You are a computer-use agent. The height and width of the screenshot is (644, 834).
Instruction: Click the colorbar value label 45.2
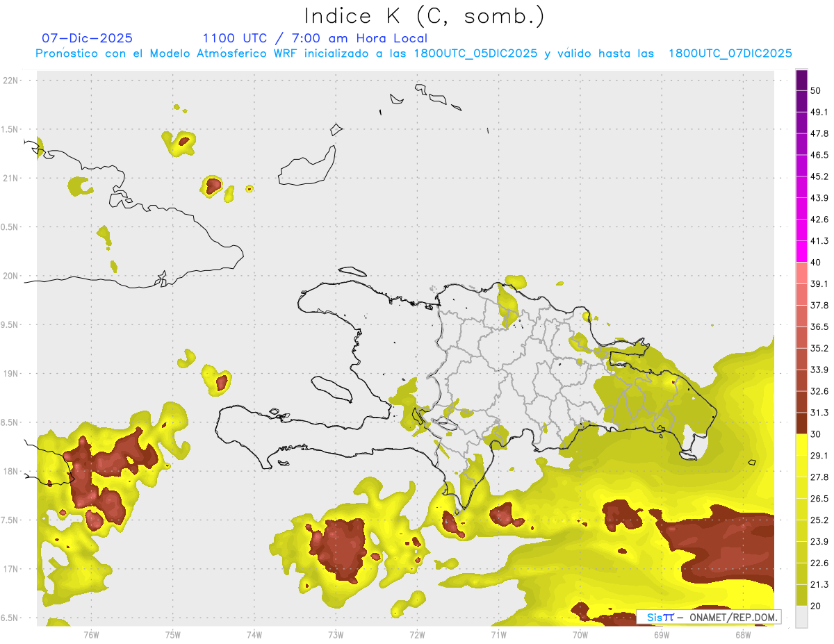click(x=819, y=176)
